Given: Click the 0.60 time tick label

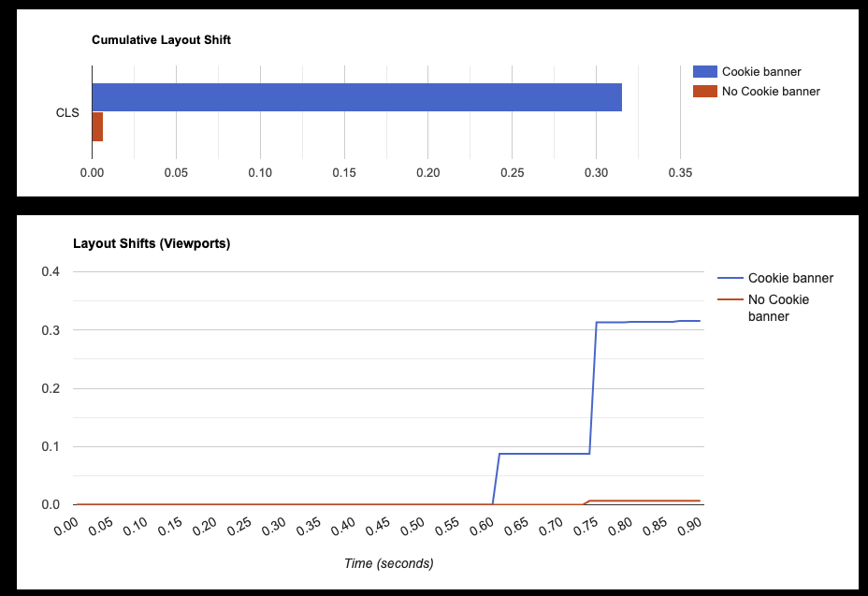Looking at the screenshot, I should coord(481,527).
